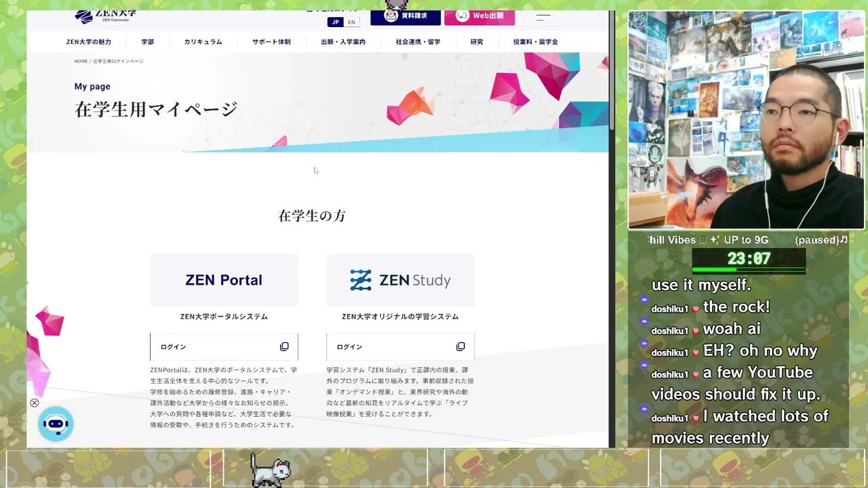Screen dimensions: 868x488
Task: Click chat message "EH? oh no why"
Action: (x=760, y=350)
